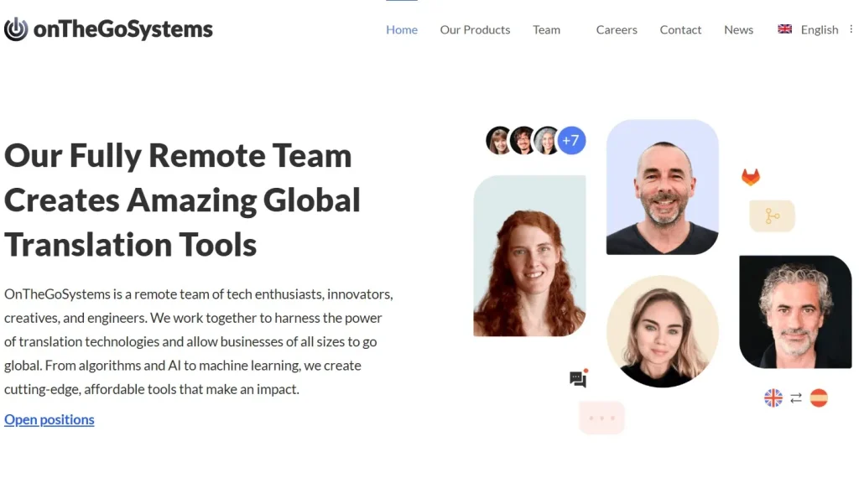This screenshot has width=859, height=504.
Task: Click the News menu item
Action: (738, 29)
